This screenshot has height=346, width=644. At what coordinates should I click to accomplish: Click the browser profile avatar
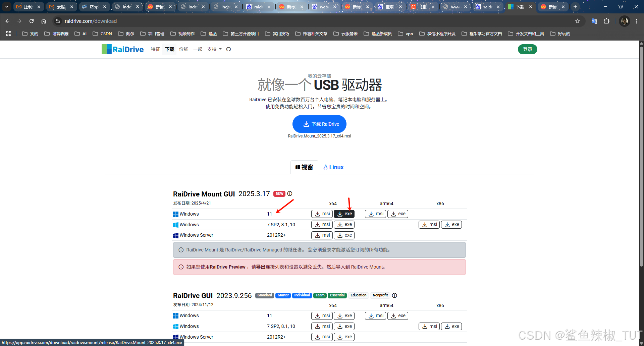[x=624, y=21]
